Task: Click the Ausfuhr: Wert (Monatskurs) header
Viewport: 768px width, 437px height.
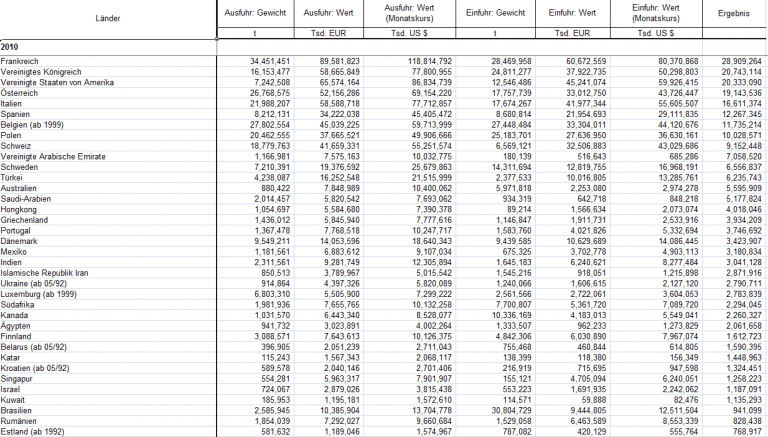Action: point(413,14)
